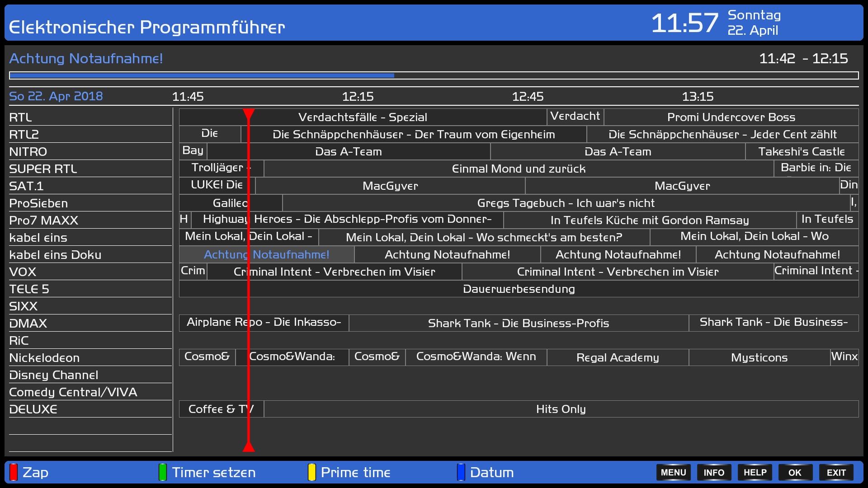Select Gregs Tagebuch programme on ProSieben
The width and height of the screenshot is (868, 488).
pos(566,203)
